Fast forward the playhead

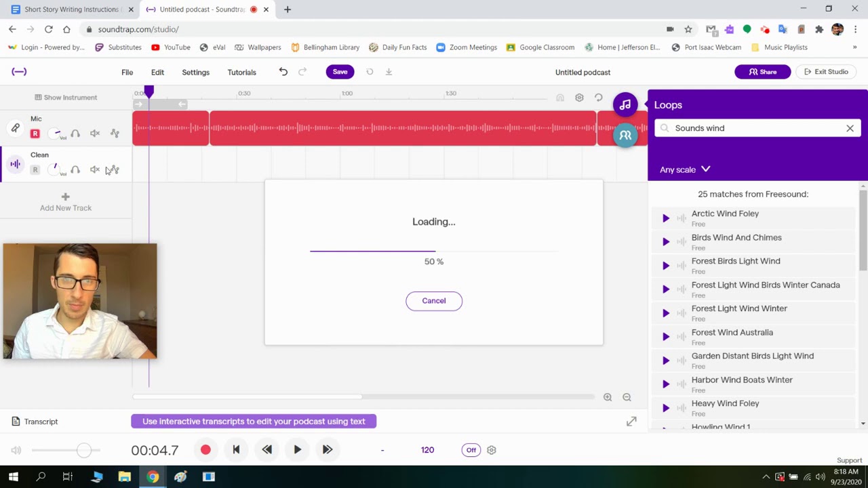point(328,450)
